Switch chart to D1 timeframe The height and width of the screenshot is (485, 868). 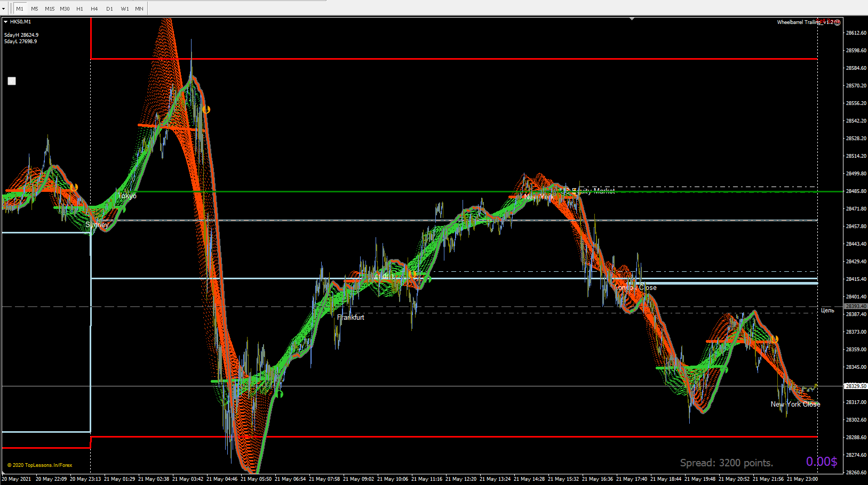coord(109,9)
